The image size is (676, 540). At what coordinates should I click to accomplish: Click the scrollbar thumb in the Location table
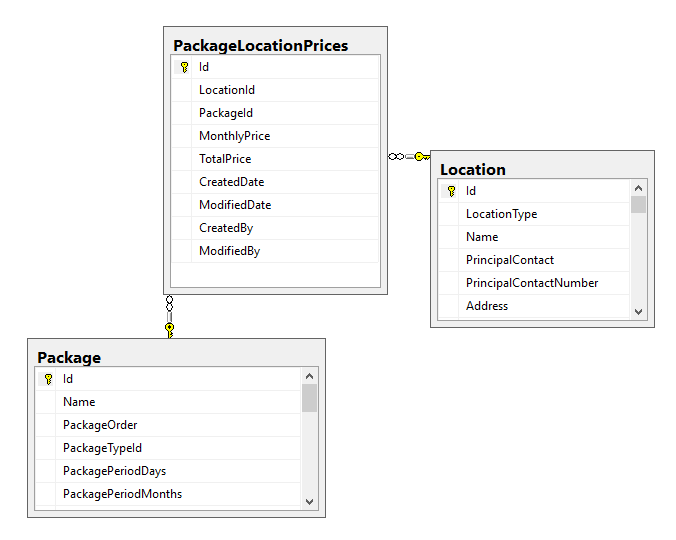[638, 204]
